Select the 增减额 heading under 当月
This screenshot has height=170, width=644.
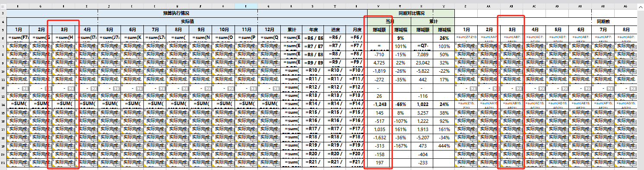click(379, 29)
